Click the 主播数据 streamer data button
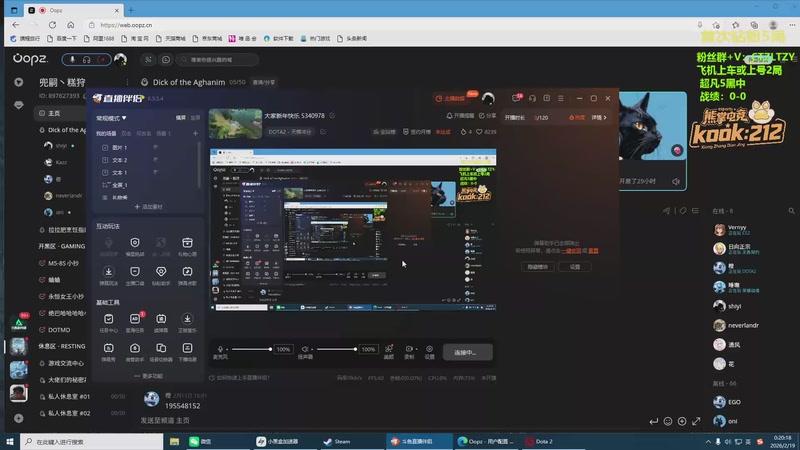The width and height of the screenshot is (800, 450). click(451, 98)
